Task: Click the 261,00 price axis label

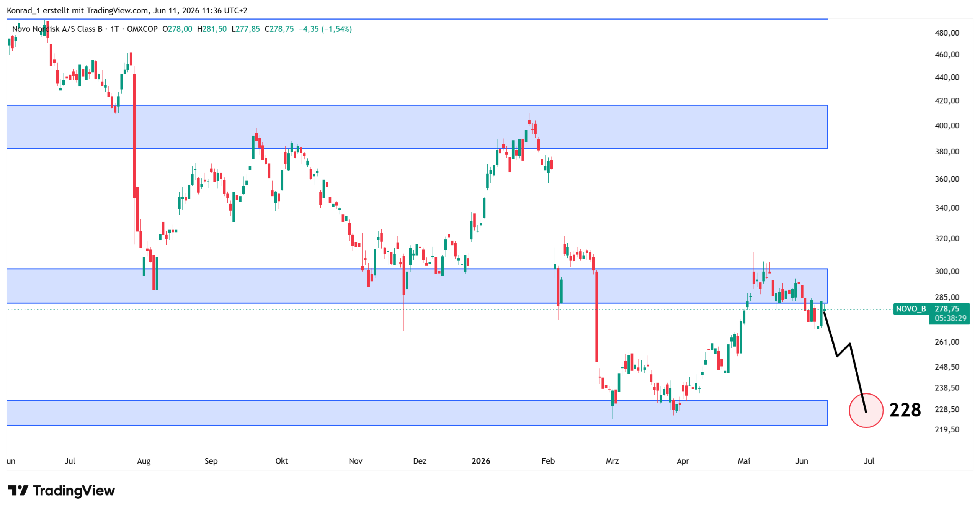Action: point(947,342)
